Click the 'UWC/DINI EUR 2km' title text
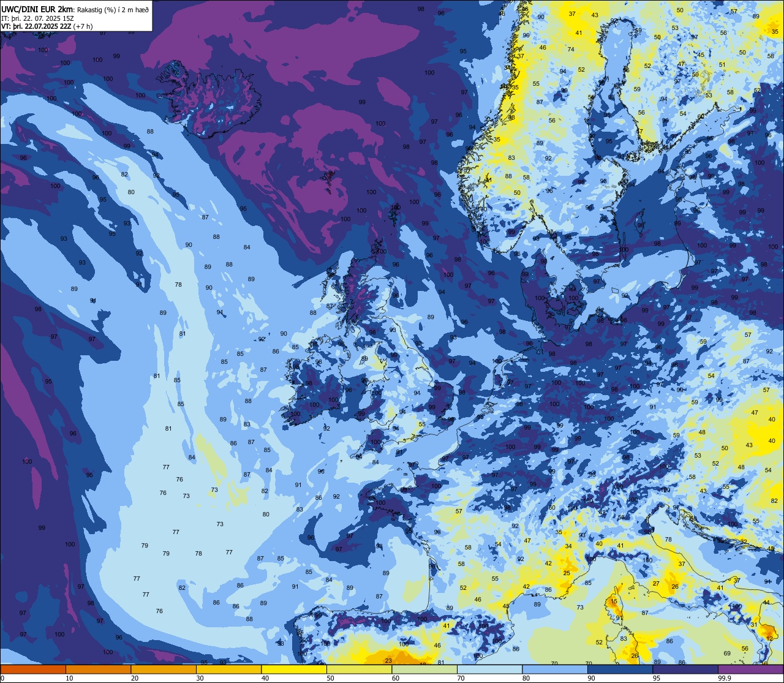784x683 pixels. 37,9
